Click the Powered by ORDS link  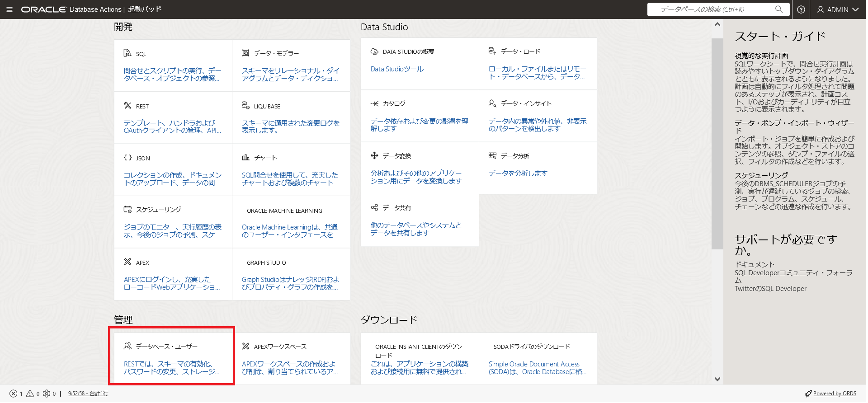[835, 394]
